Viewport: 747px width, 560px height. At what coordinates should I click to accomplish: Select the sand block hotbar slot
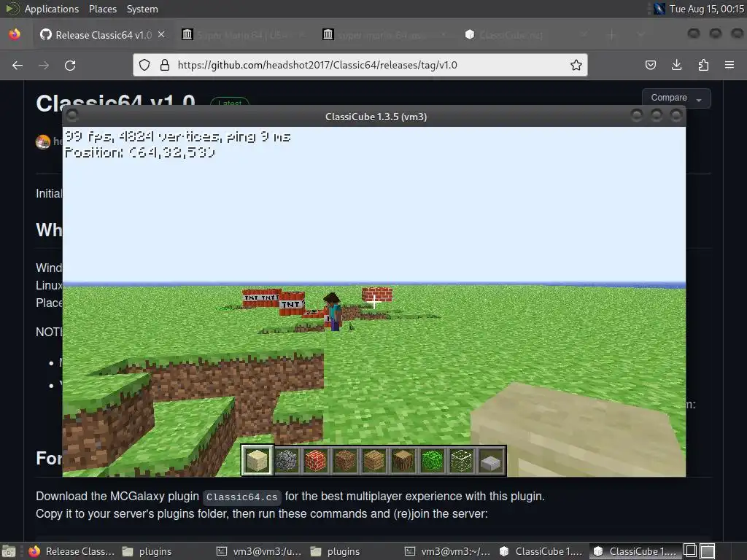[258, 461]
